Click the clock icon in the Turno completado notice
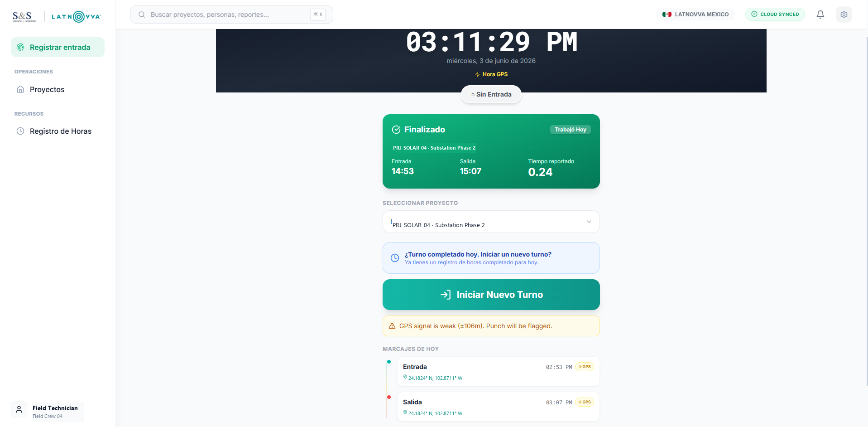This screenshot has height=427, width=868. (395, 258)
